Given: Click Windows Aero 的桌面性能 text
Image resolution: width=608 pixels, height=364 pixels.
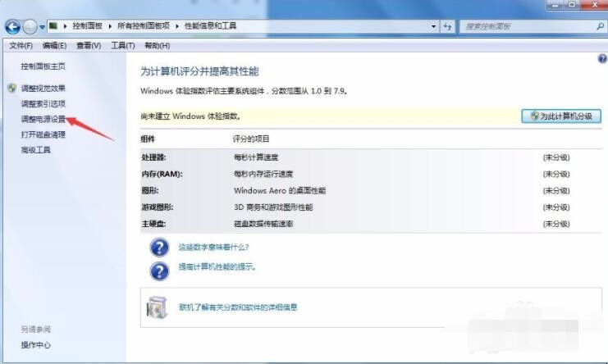Looking at the screenshot, I should 280,190.
